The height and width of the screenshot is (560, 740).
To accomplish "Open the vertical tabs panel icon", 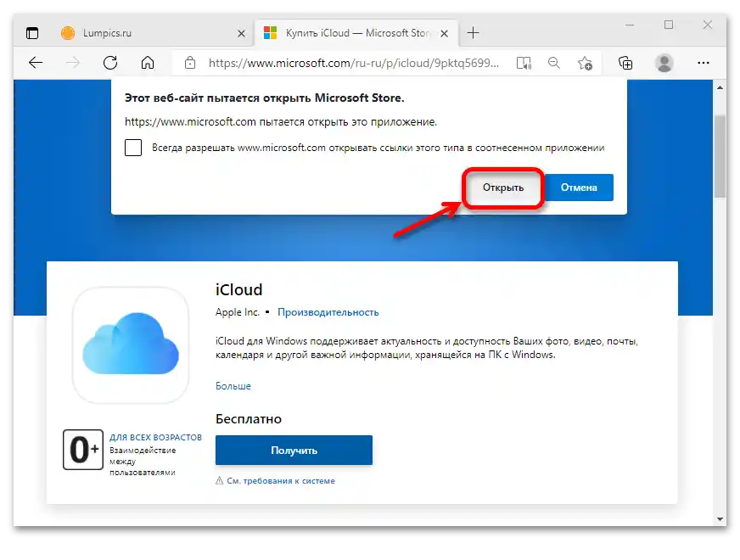I will pyautogui.click(x=32, y=33).
